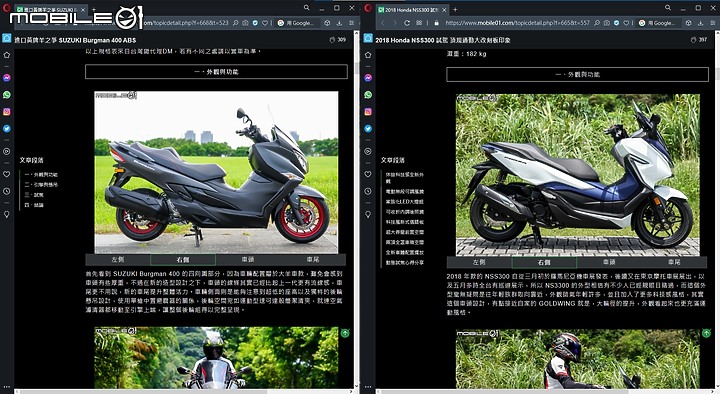This screenshot has width=720, height=394.
Task: Click the Honda page URL address field
Action: 517,23
